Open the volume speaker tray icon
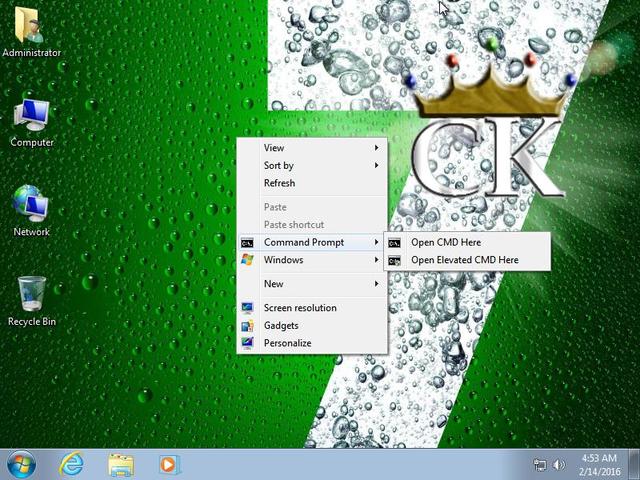Image resolution: width=640 pixels, height=480 pixels. pyautogui.click(x=558, y=465)
